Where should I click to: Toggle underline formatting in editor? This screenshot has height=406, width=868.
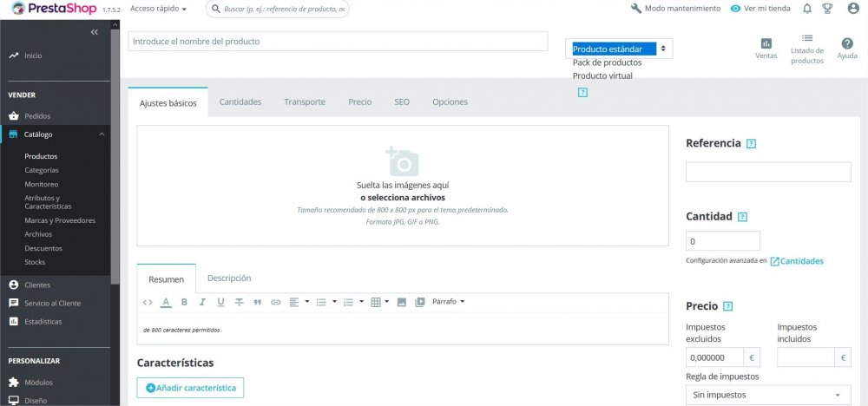pyautogui.click(x=220, y=302)
